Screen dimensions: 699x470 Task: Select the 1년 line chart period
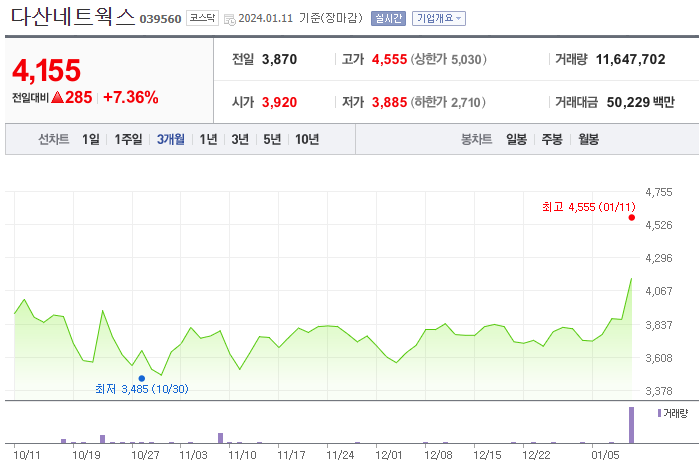(x=208, y=140)
